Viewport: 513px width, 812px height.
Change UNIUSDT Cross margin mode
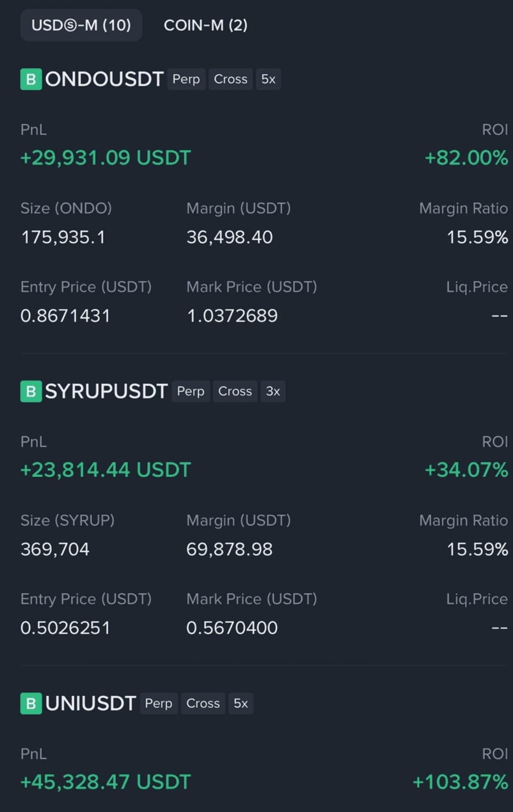[x=203, y=703]
